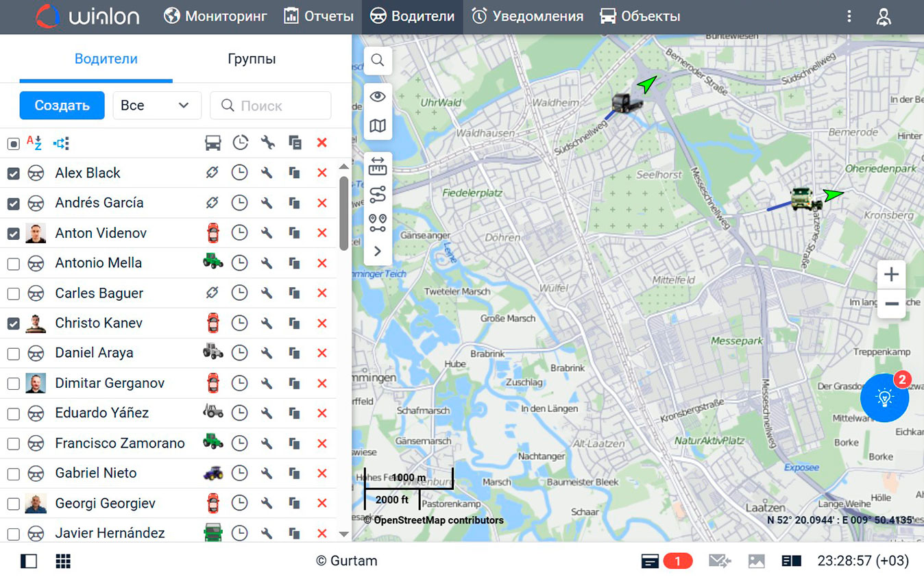
Task: Toggle the map visibility eye icon
Action: (x=378, y=97)
